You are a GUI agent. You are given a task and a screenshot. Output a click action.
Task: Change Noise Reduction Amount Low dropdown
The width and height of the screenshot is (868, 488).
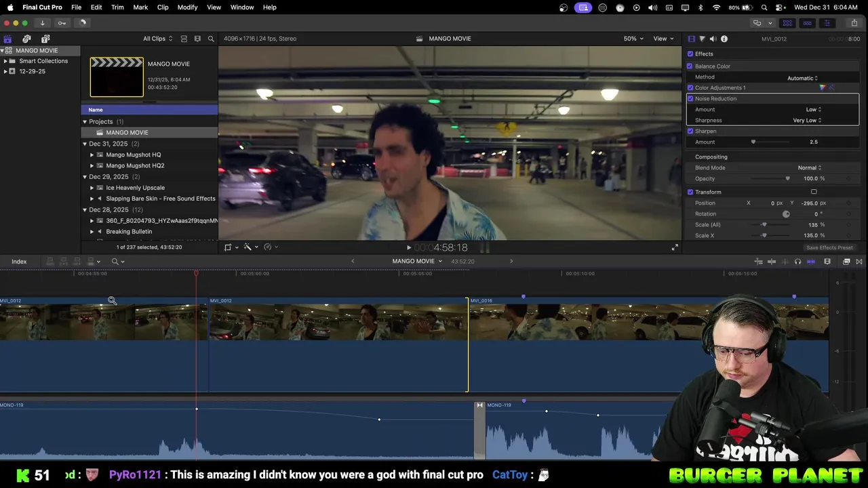(814, 110)
